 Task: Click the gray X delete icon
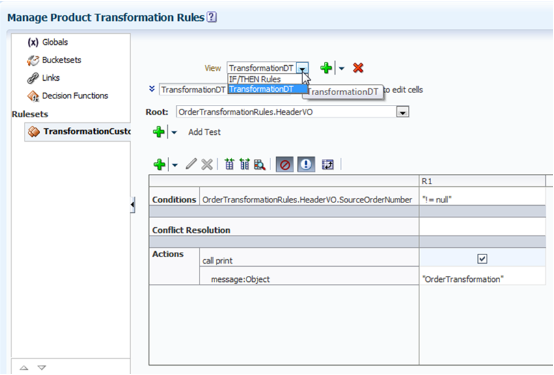(207, 164)
